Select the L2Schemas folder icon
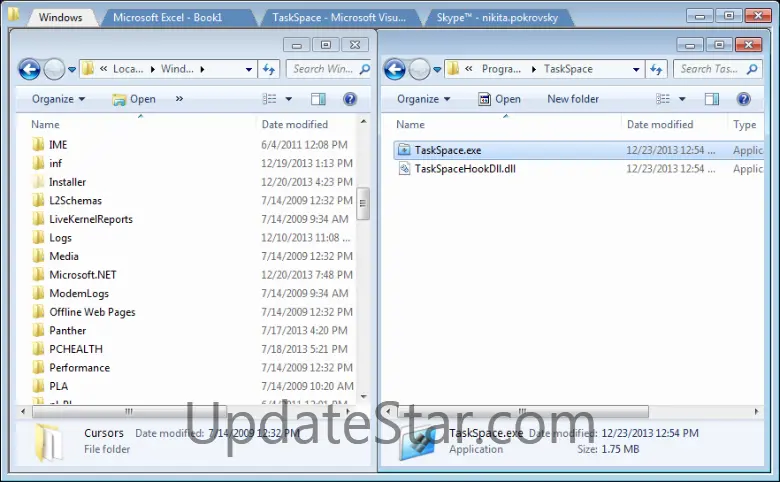Image resolution: width=780 pixels, height=482 pixels. [x=38, y=200]
